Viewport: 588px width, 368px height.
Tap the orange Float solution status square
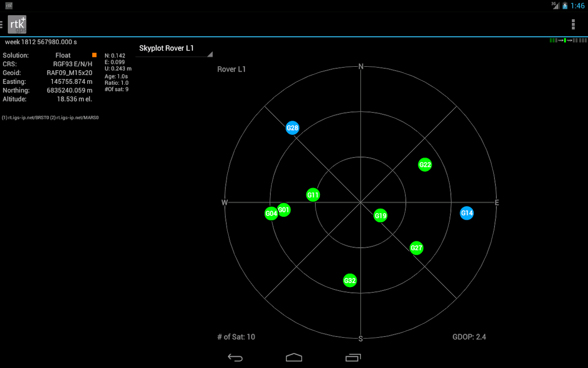(x=94, y=55)
